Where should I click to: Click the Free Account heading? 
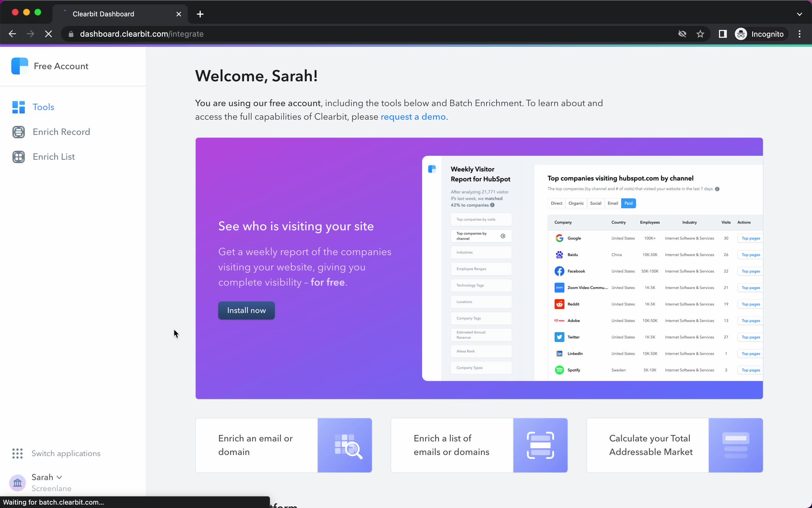point(61,66)
